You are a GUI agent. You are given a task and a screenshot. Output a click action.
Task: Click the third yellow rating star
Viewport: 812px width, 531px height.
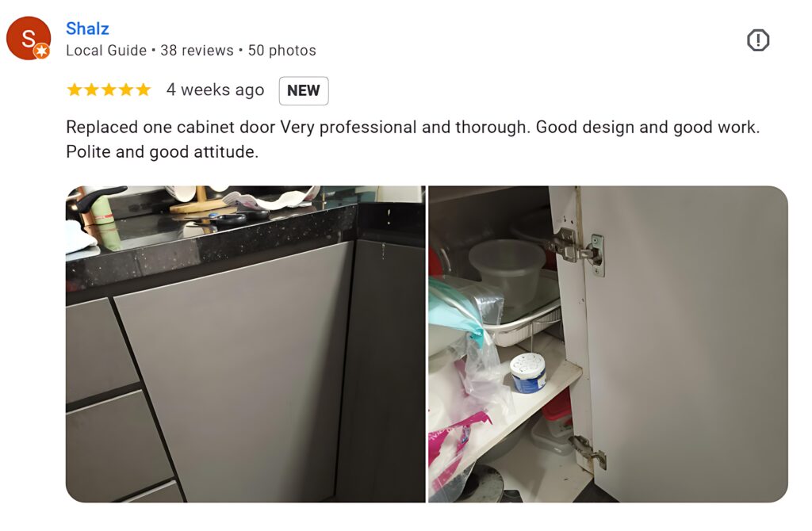tap(109, 90)
